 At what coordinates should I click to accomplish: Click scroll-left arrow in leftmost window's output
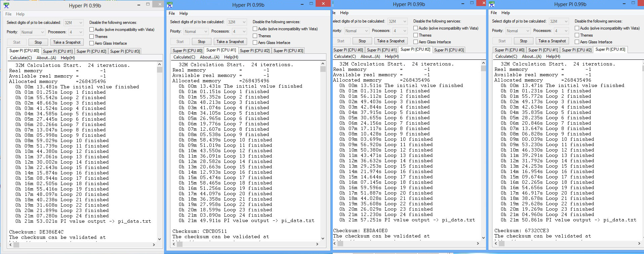pos(10,245)
